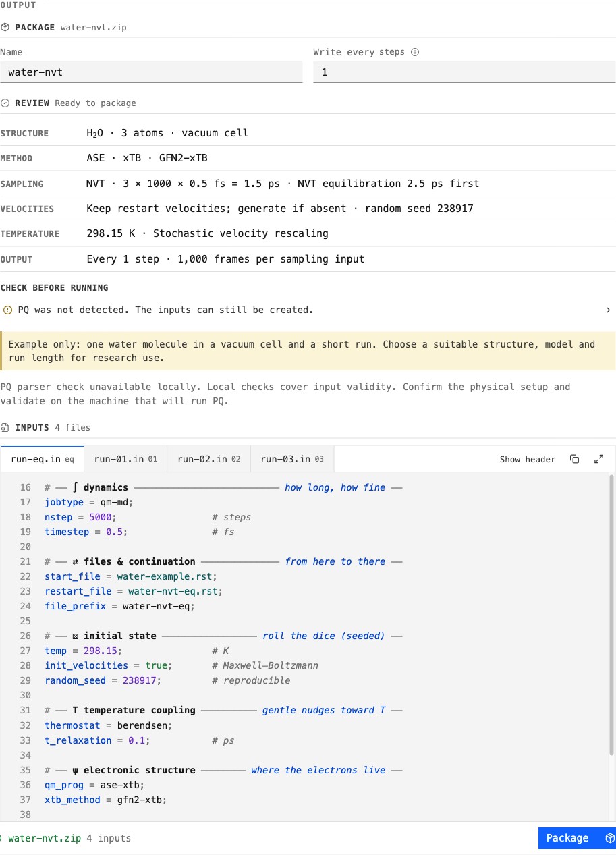Click the VELOCITIES review row
Viewport: 616px width, 855px height.
pyautogui.click(x=308, y=209)
